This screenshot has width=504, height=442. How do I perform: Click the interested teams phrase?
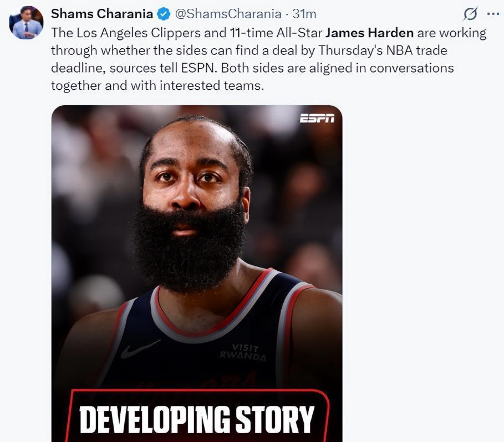[x=211, y=86]
